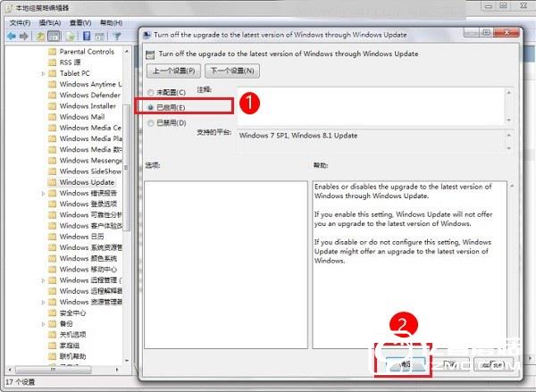The height and width of the screenshot is (392, 536).
Task: Click the 下一个设置(N) button
Action: pyautogui.click(x=232, y=71)
